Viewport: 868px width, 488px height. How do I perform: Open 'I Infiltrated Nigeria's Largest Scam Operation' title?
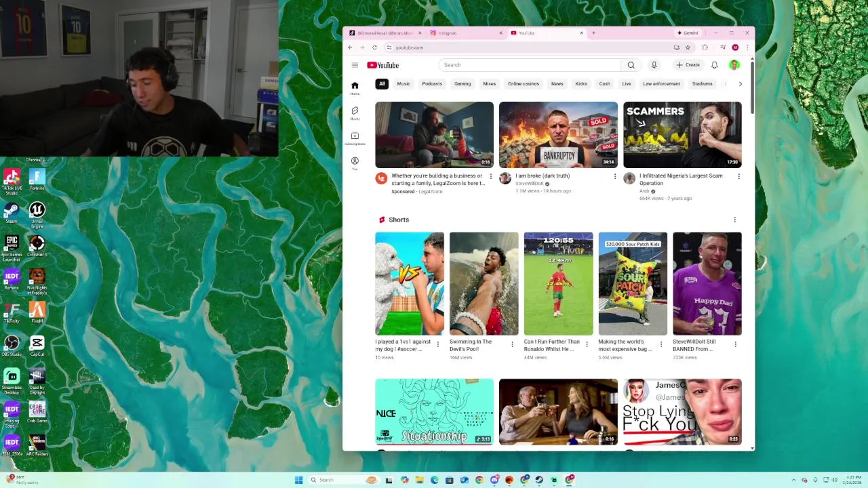[681, 179]
